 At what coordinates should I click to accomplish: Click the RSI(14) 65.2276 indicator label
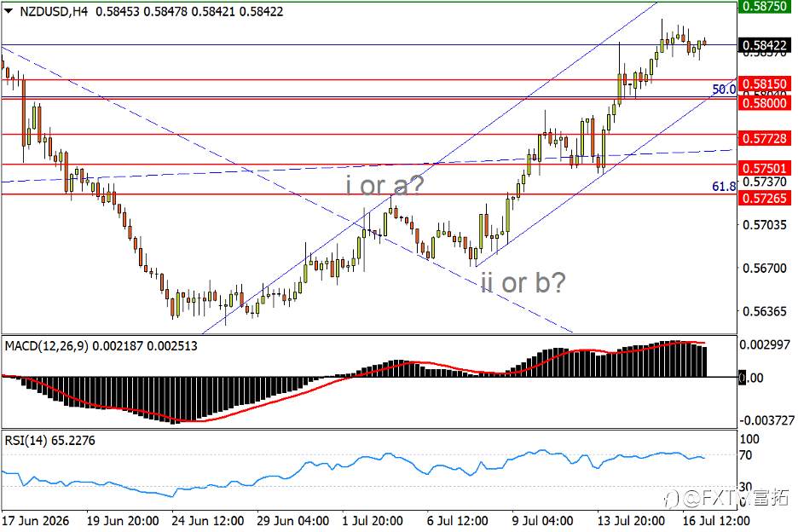click(x=49, y=441)
